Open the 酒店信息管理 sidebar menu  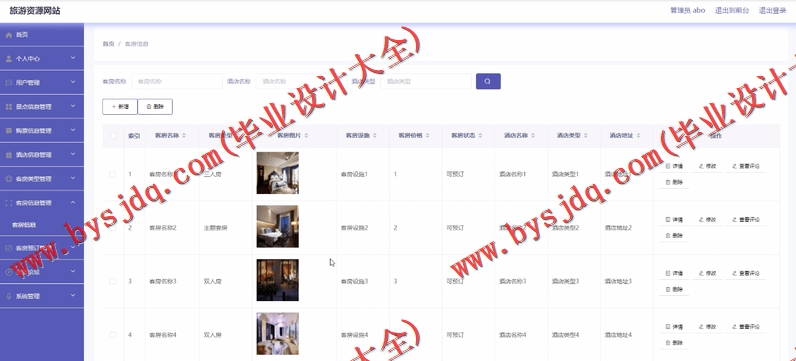click(x=42, y=155)
